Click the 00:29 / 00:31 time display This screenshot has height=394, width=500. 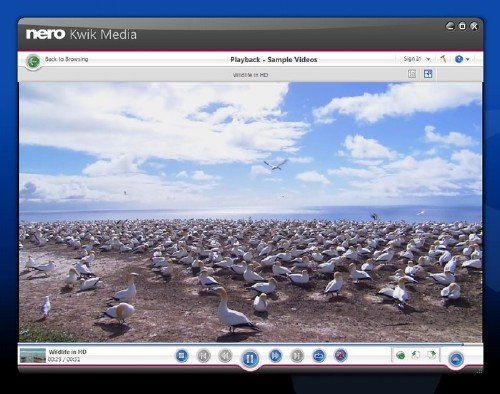pos(64,359)
